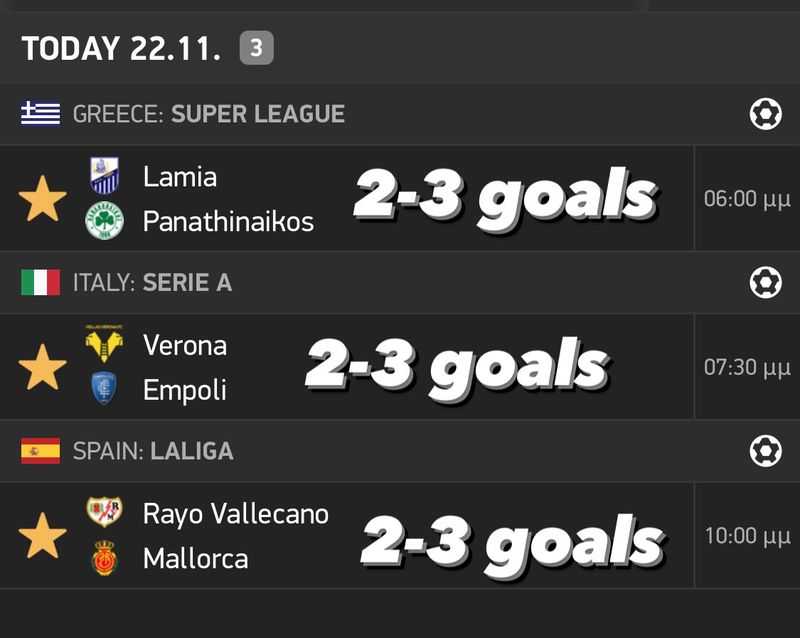Click the Italian flag icon
The image size is (800, 638).
pyautogui.click(x=40, y=283)
